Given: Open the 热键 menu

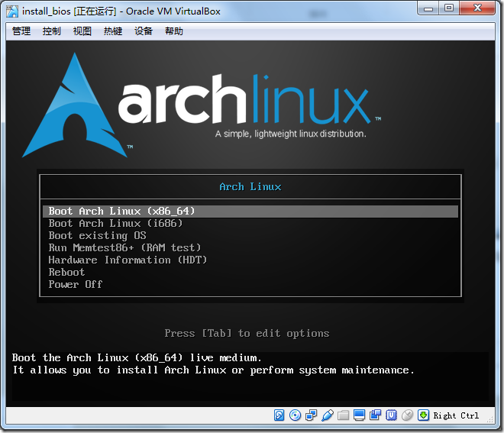Looking at the screenshot, I should [x=113, y=31].
